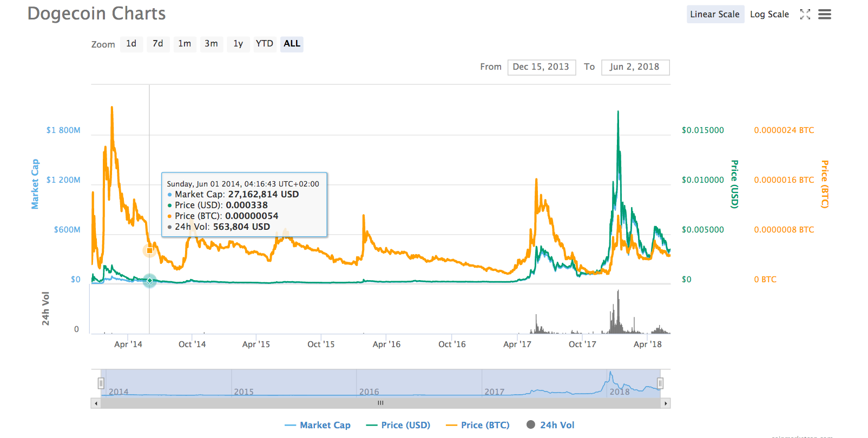Click the 0.0000024 BTC axis label

[x=784, y=130]
